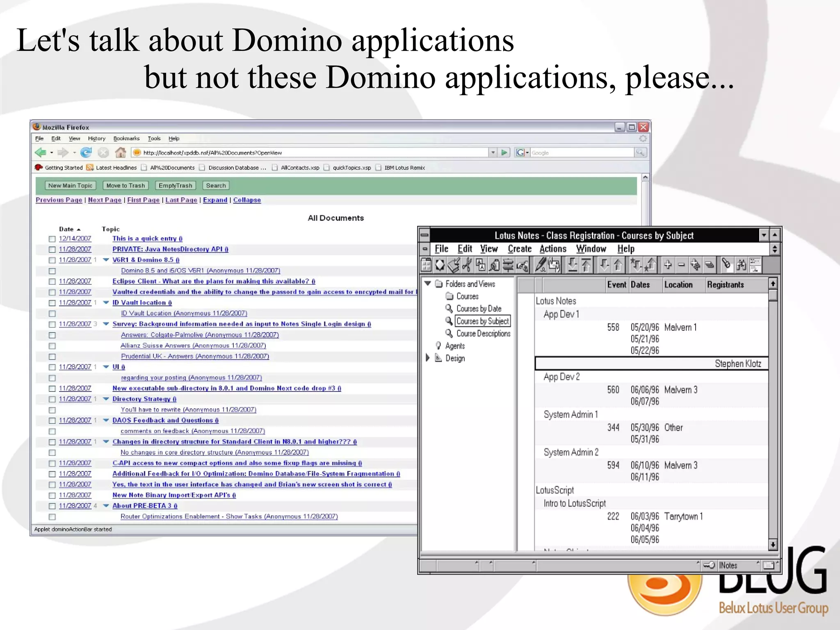Click the plain down-arrow Next Document icon

[x=604, y=265]
